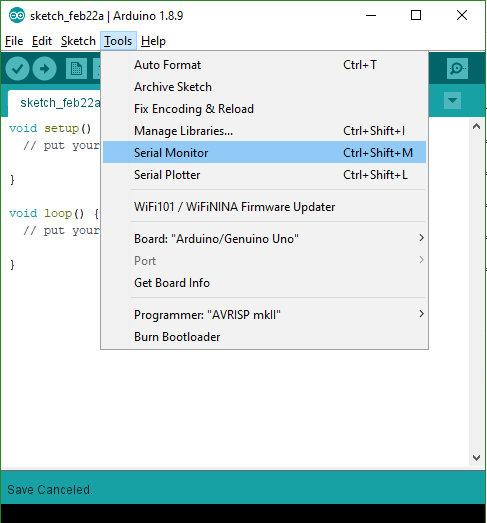This screenshot has height=523, width=487.
Task: Open WiFi101 / WiFiNINA Firmware Updater
Action: click(264, 206)
